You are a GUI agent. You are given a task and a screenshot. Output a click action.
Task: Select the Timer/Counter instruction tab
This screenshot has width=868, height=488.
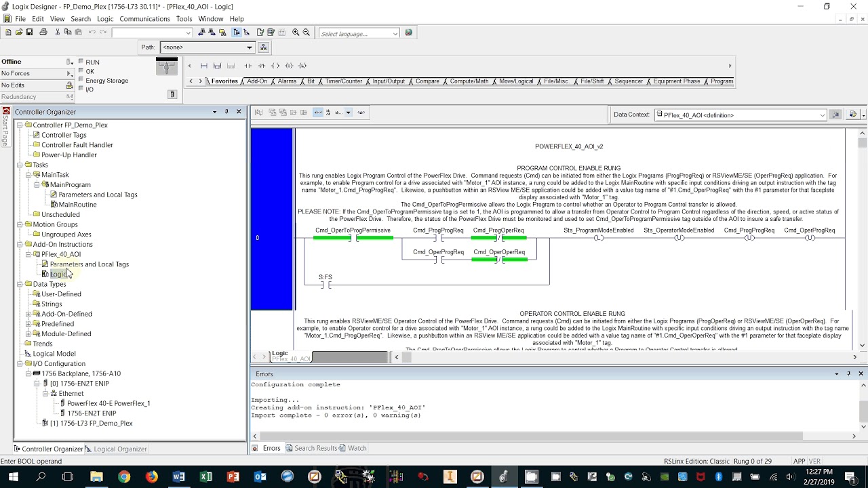click(x=344, y=81)
